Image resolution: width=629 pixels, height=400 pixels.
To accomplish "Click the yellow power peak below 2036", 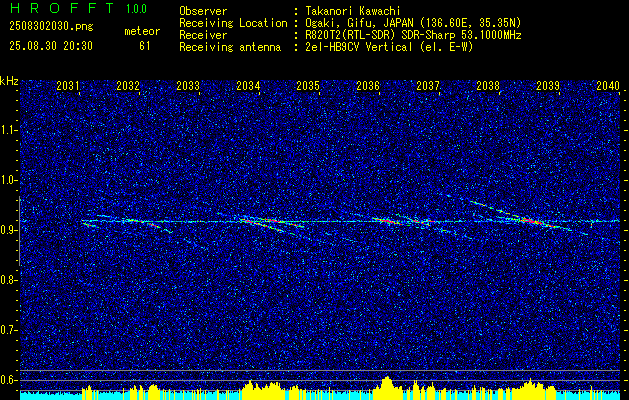I will click(x=387, y=388).
